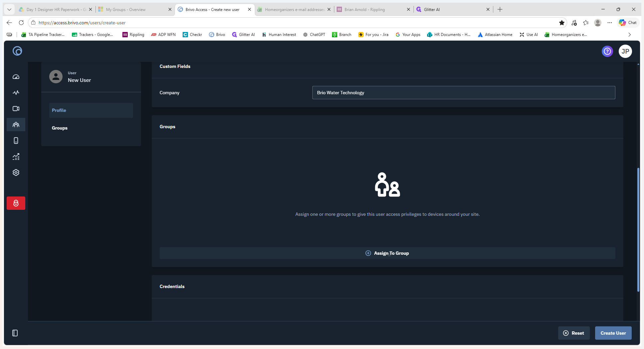The height and width of the screenshot is (349, 644).
Task: Open For you - Jira bookmark
Action: (373, 35)
